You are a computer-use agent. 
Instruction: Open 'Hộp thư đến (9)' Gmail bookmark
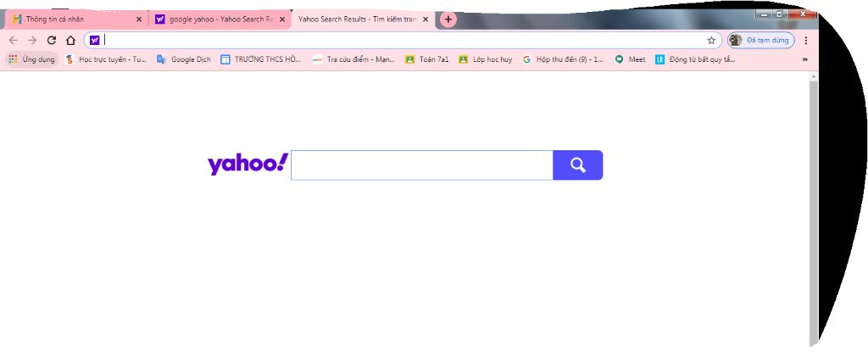pyautogui.click(x=563, y=59)
